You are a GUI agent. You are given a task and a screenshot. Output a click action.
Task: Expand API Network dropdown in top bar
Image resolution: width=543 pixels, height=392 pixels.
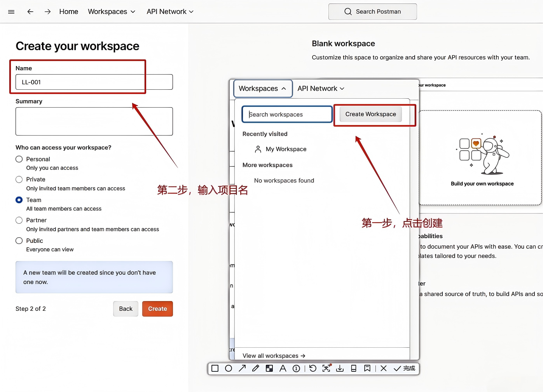tap(170, 12)
